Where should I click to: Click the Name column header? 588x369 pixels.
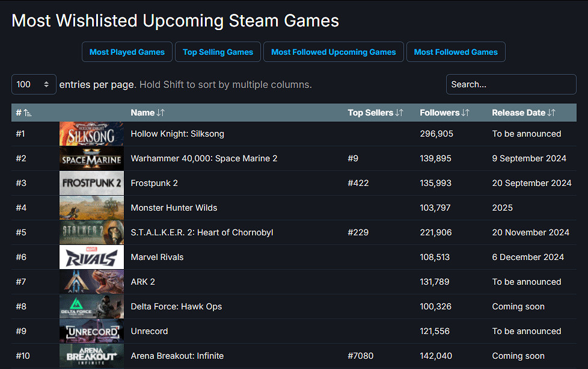click(147, 112)
